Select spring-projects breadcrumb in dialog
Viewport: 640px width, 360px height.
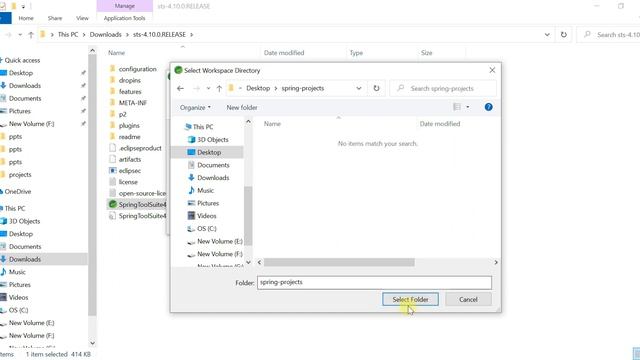[302, 88]
